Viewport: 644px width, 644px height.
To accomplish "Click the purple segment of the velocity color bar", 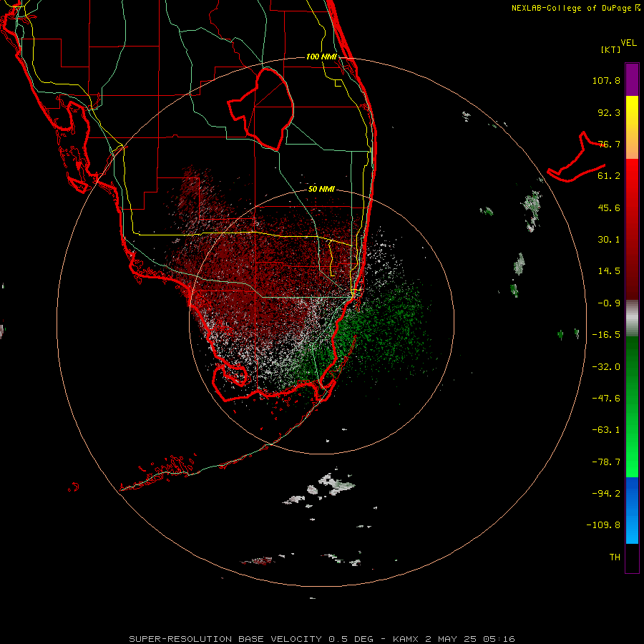I will tap(632, 79).
